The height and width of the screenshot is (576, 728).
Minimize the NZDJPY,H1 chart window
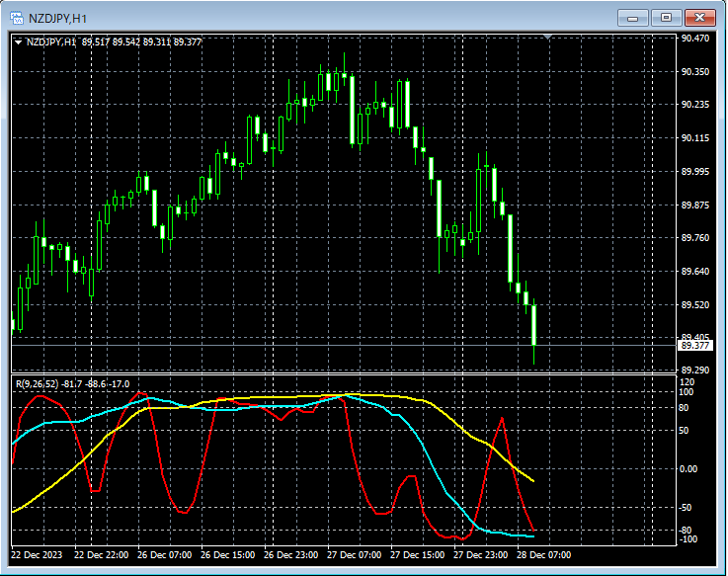pos(632,18)
